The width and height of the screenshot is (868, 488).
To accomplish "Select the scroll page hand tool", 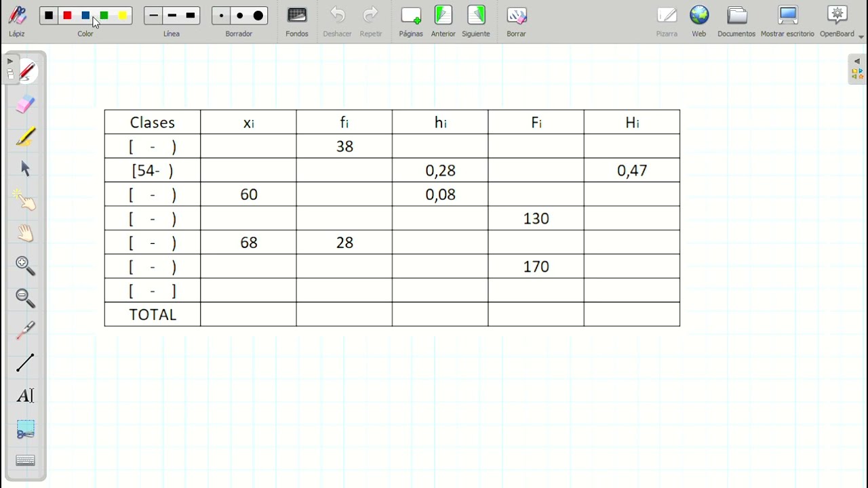I will pyautogui.click(x=26, y=233).
